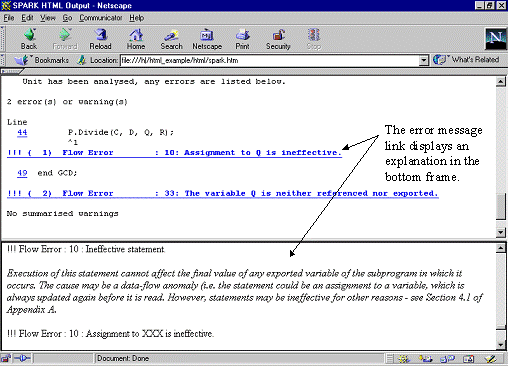
Task: Click the text '2 error(s) or warning(s)'
Action: [67, 102]
